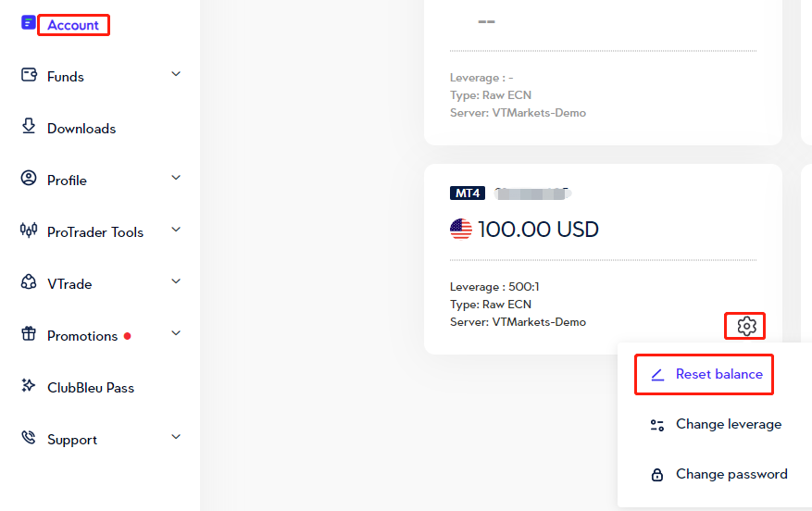The width and height of the screenshot is (812, 511).
Task: Expand the ProTrader Tools chevron
Action: (x=176, y=230)
